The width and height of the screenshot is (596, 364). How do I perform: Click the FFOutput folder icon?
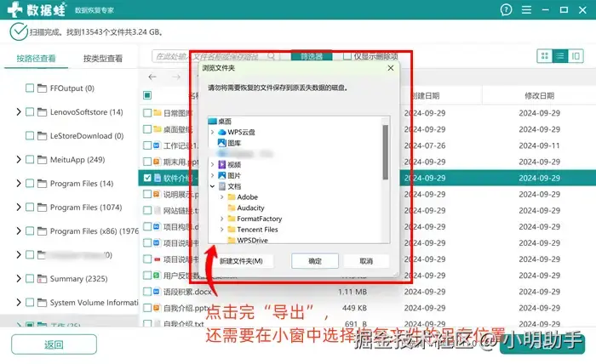pyautogui.click(x=43, y=88)
